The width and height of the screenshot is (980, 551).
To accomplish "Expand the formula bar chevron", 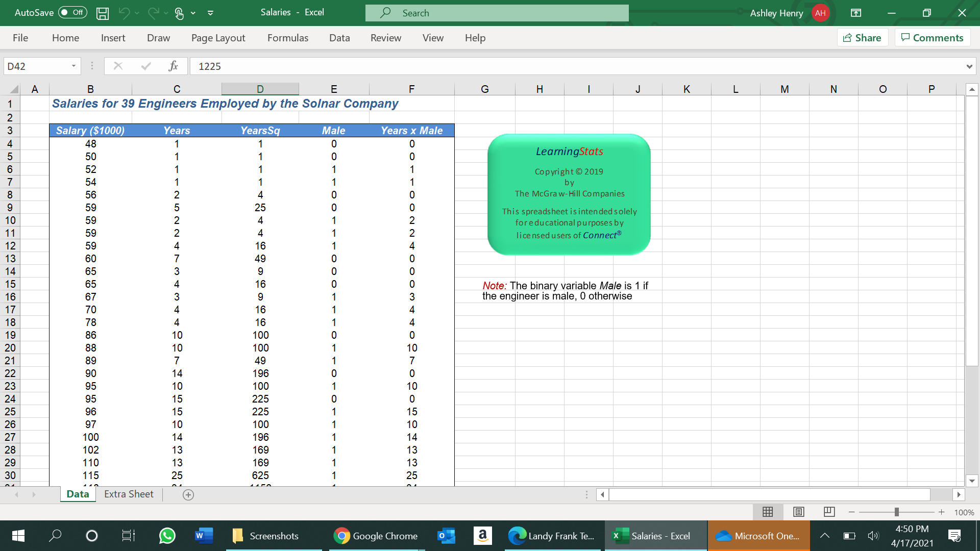I will [969, 66].
